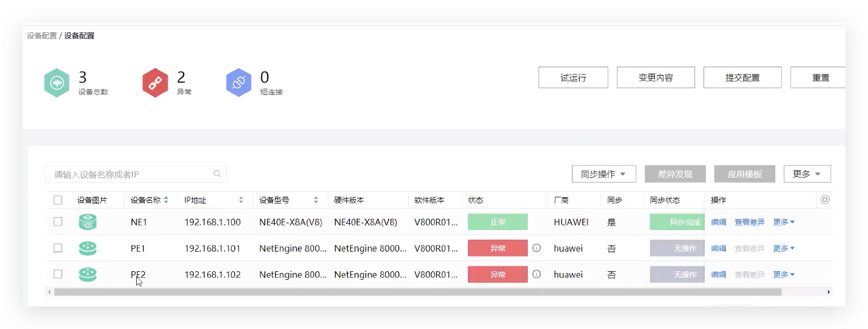Screen dimensions: 868x329
Task: Click the scrollbar left arrow
Action: tap(49, 292)
